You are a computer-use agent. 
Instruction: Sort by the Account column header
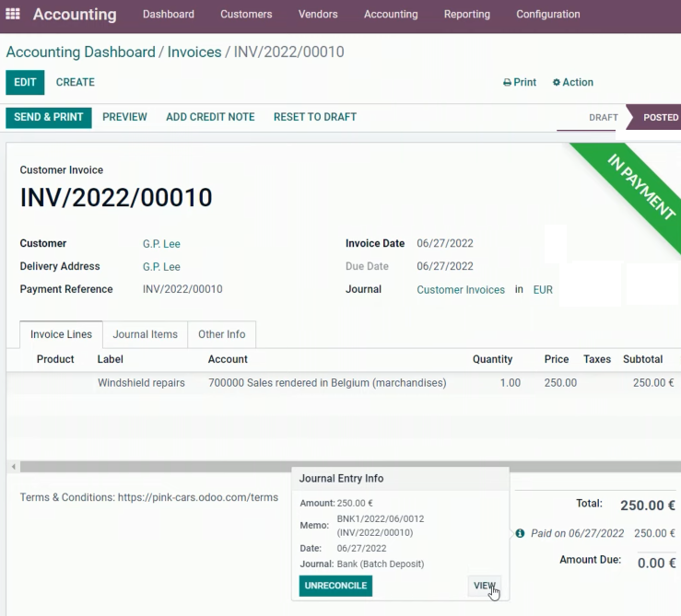[x=228, y=359]
